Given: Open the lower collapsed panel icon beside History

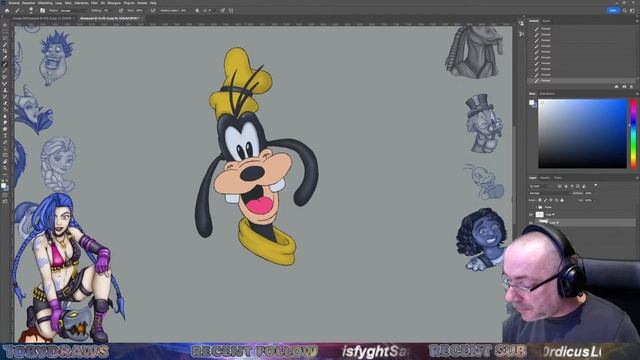Looking at the screenshot, I should click(522, 34).
